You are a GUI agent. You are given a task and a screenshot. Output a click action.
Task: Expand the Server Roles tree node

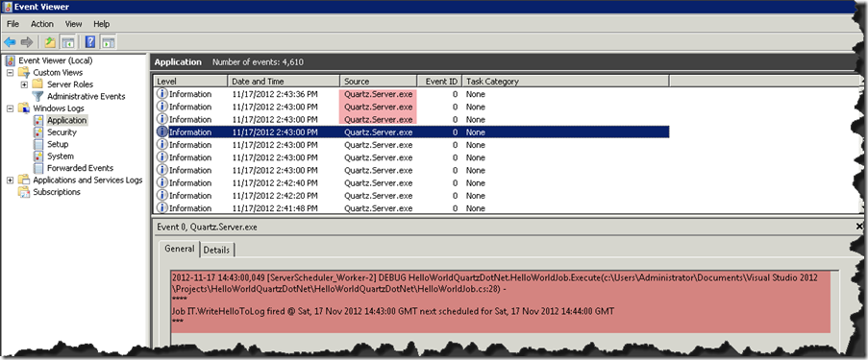pyautogui.click(x=24, y=84)
